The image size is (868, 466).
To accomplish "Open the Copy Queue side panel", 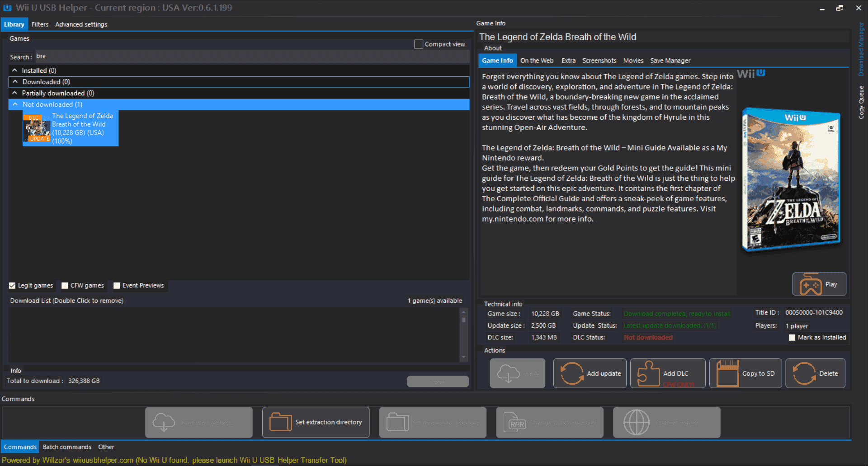I will [x=861, y=102].
